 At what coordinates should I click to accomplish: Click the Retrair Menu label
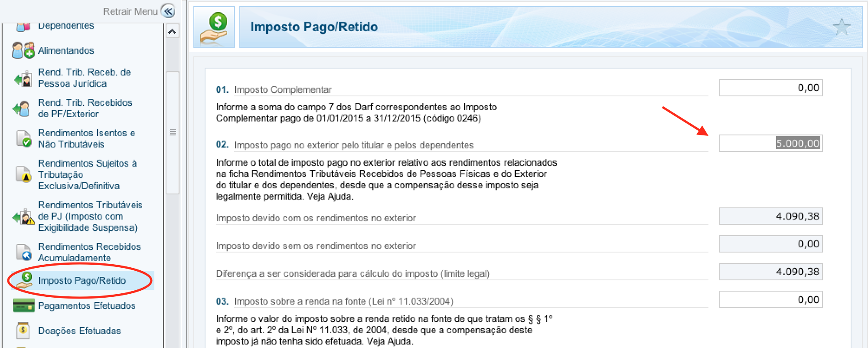click(x=130, y=11)
